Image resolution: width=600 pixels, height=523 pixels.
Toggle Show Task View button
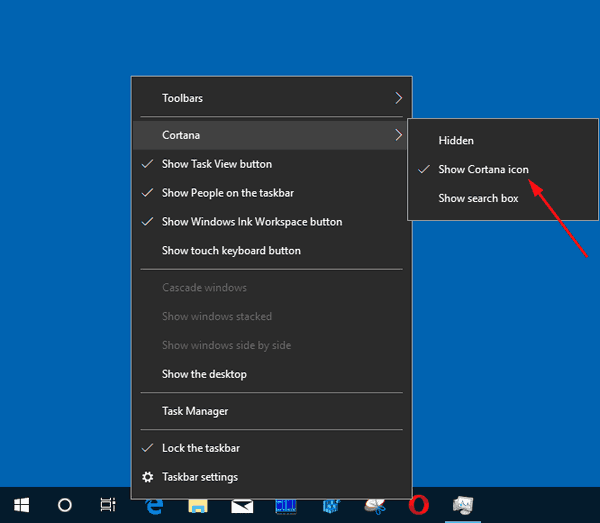point(272,164)
